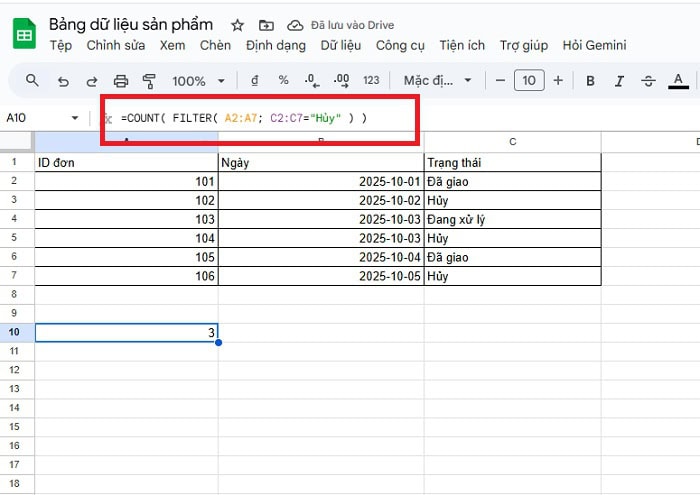
Task: Select the cell containing 103
Action: tap(126, 219)
